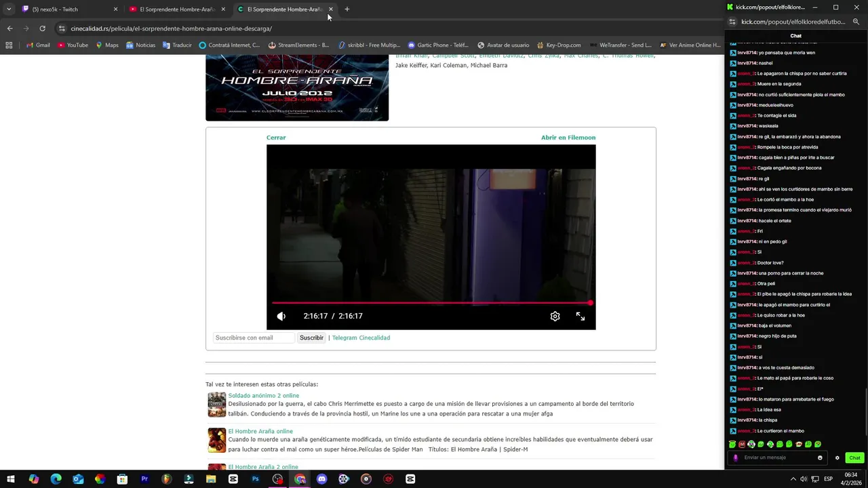Open Ver Anime Online bookmark
Screen dimensions: 868x488
pyautogui.click(x=690, y=45)
